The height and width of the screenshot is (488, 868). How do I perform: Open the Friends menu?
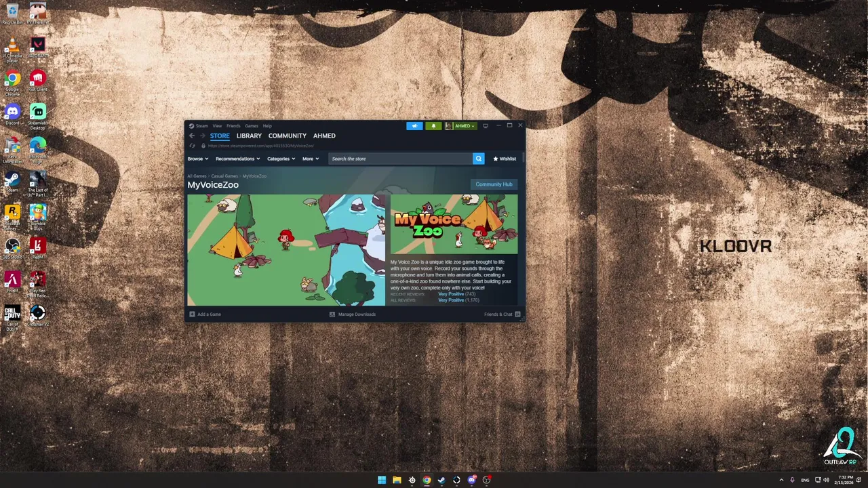[x=233, y=126]
